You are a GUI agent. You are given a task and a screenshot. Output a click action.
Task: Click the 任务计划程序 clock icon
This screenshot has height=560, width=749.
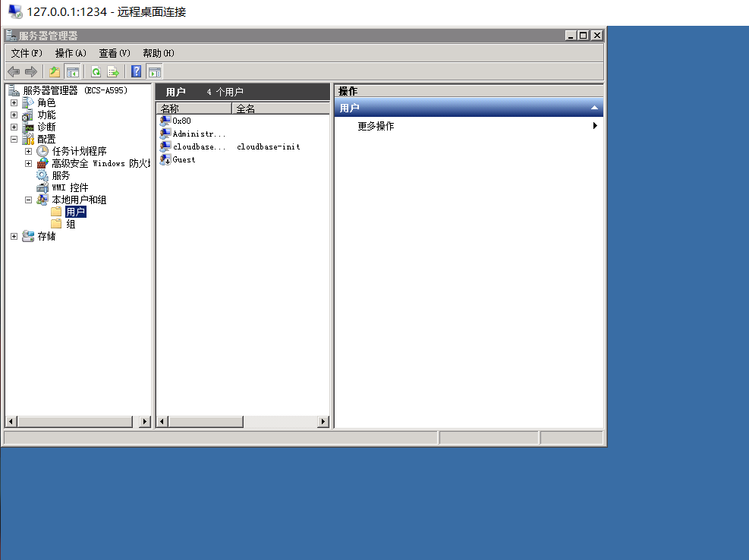coord(42,151)
